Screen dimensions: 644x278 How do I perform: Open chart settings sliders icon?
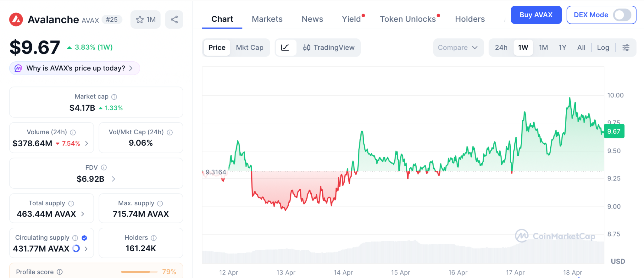626,47
